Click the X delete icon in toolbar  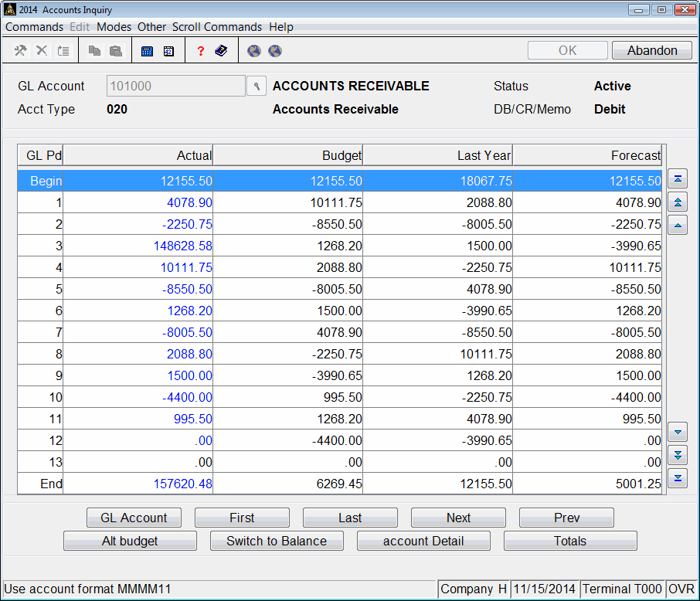pos(42,50)
